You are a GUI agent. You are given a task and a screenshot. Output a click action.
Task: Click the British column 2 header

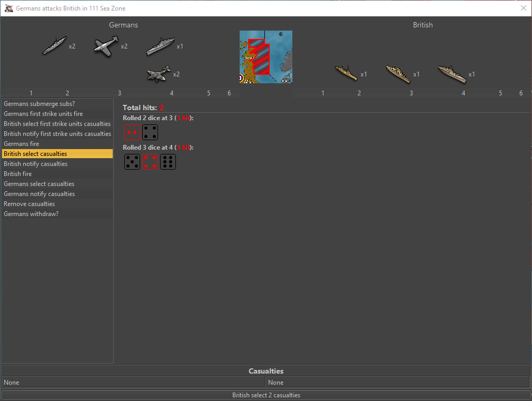(x=359, y=93)
